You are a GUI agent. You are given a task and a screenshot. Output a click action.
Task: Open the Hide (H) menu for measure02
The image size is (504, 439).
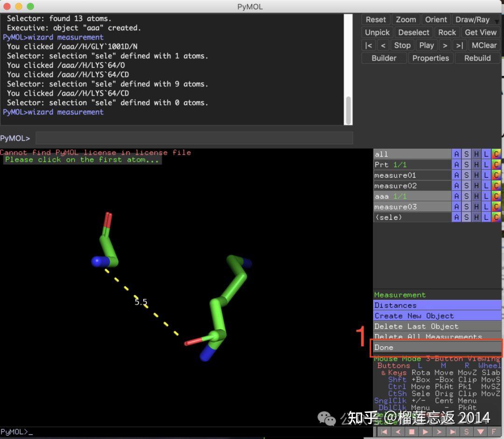point(476,185)
